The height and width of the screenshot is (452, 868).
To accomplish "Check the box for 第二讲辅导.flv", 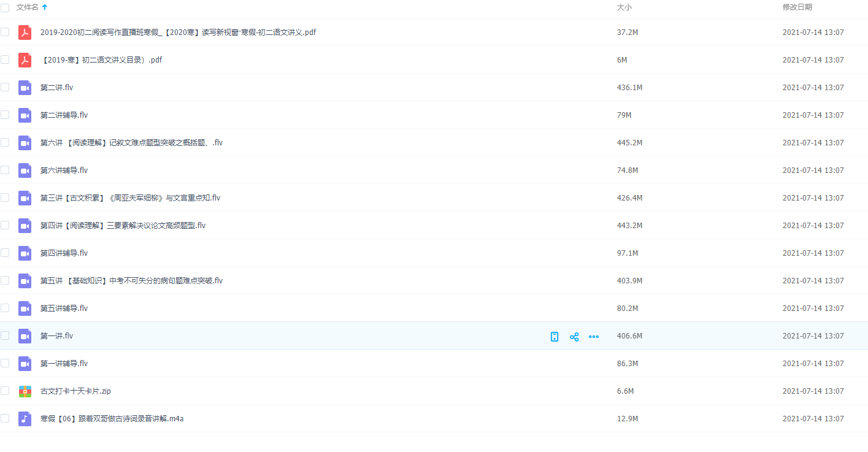I will (5, 115).
